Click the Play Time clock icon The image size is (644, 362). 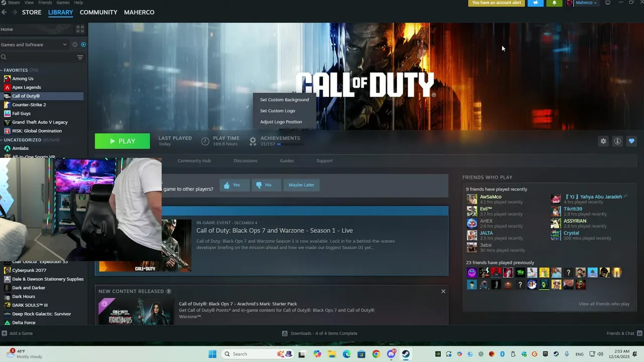tap(205, 141)
